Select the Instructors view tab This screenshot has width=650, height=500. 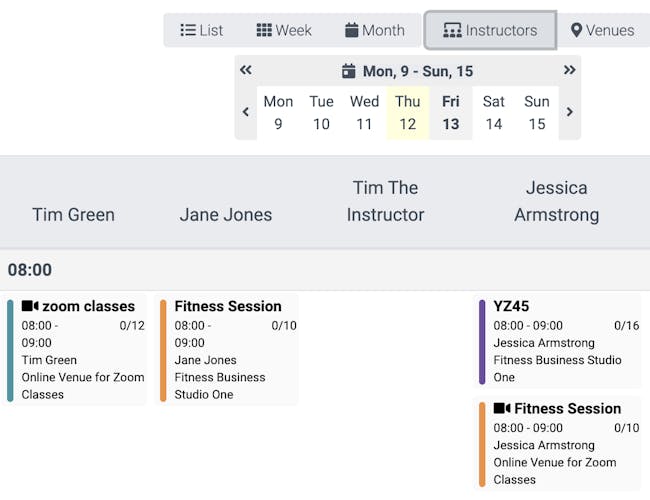[x=490, y=30]
